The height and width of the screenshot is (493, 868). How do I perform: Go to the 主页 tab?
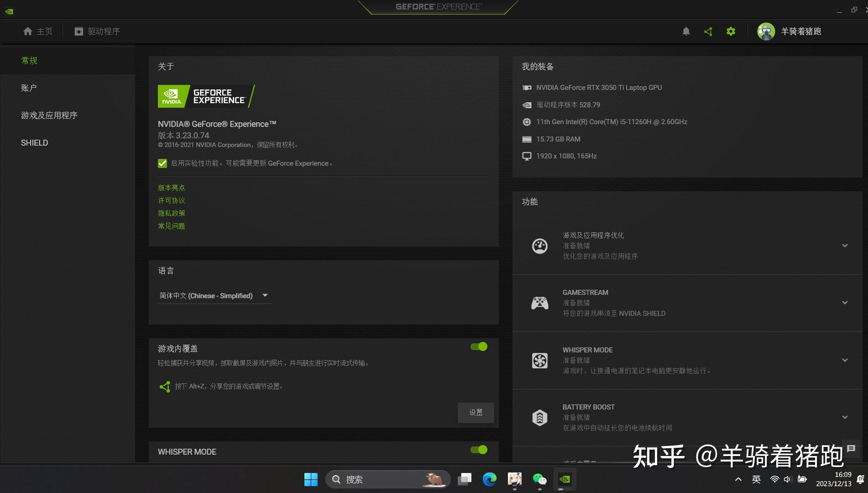pos(38,31)
